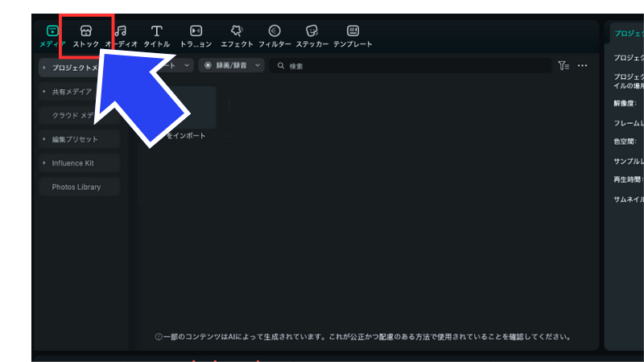The height and width of the screenshot is (362, 644).
Task: Expand the Influence Kit section
Action: point(80,162)
